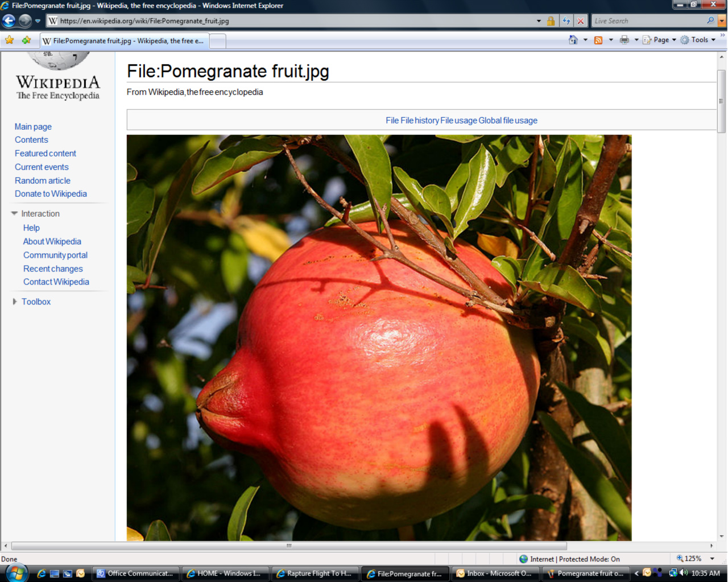Switch to Rapture Flight taskbar button

click(316, 573)
